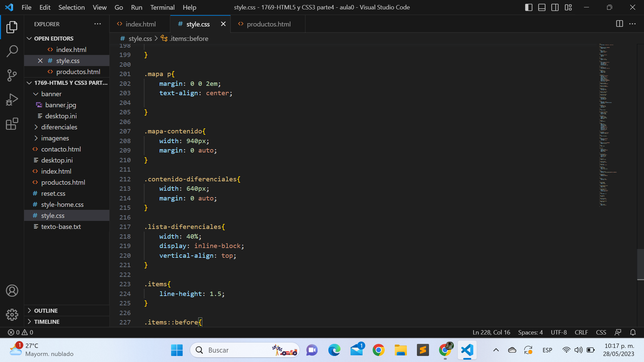
Task: Open Source Control view
Action: (x=12, y=75)
